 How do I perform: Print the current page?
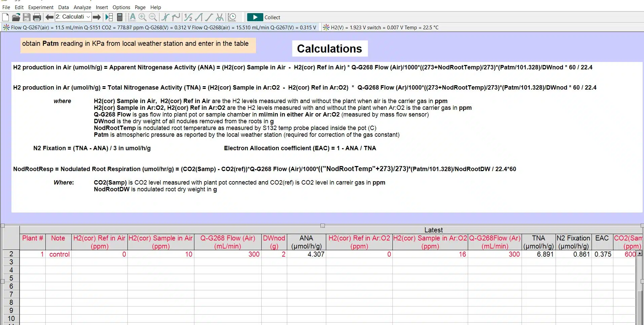point(37,17)
